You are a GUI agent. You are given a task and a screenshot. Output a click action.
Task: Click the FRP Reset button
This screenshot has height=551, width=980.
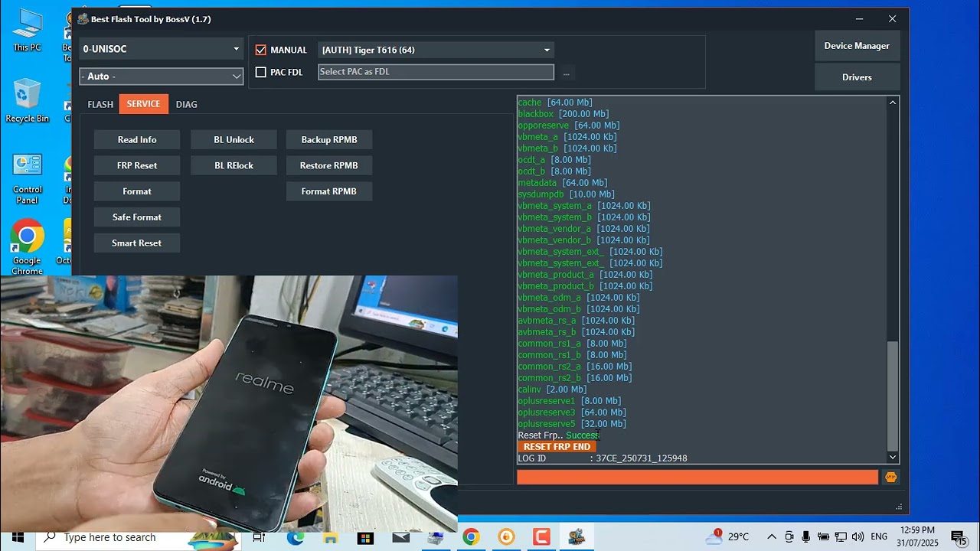click(137, 165)
